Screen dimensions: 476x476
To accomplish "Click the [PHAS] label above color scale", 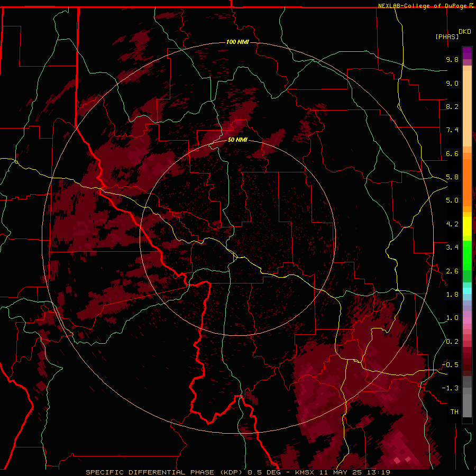I will [x=447, y=36].
